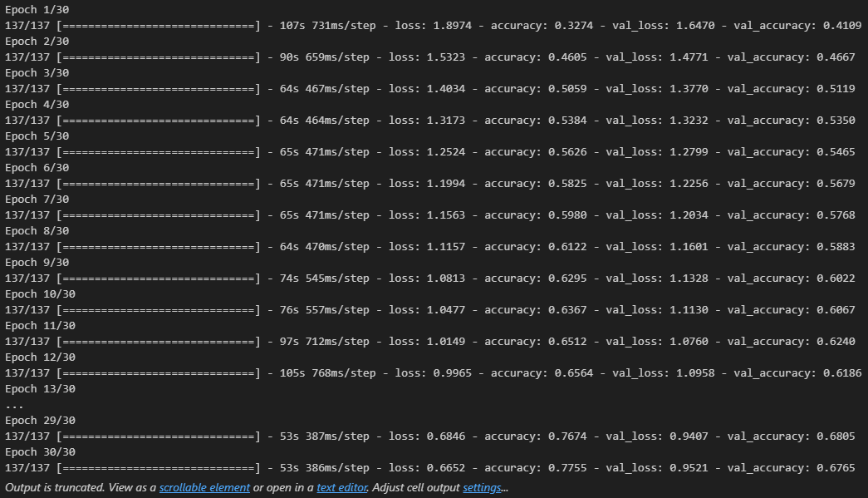Click val_accuracy value 0.5883
The image size is (868, 498).
(x=836, y=247)
